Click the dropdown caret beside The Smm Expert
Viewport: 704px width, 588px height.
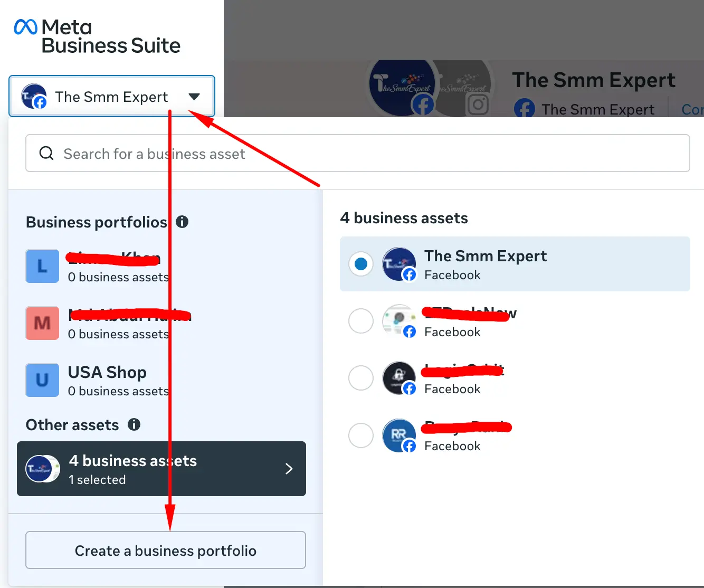click(194, 97)
